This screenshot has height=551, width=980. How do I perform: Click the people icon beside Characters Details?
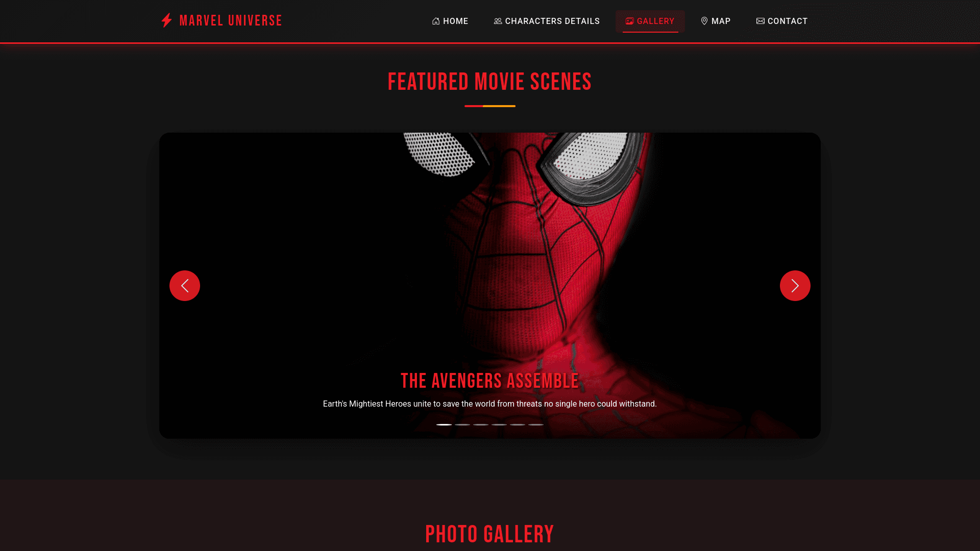pos(498,21)
